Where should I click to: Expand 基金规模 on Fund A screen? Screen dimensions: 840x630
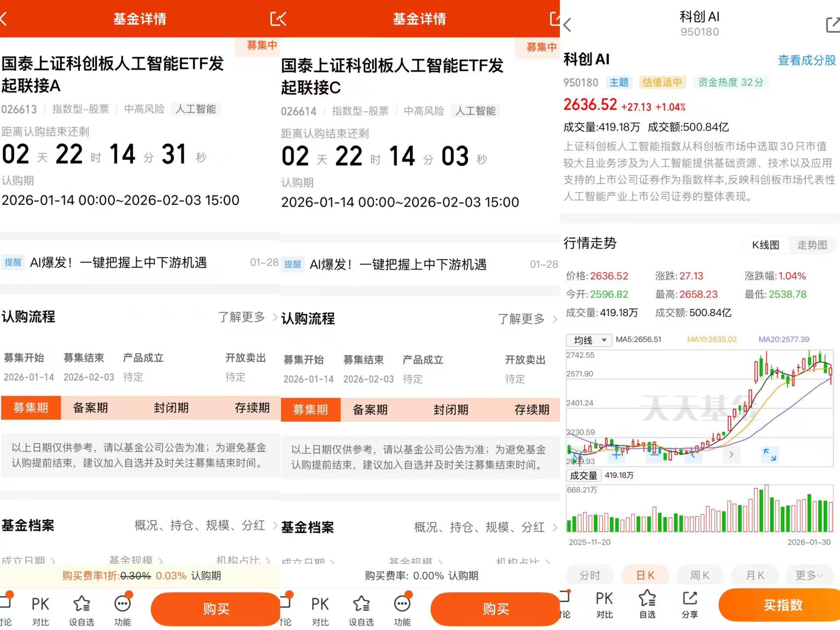click(136, 560)
